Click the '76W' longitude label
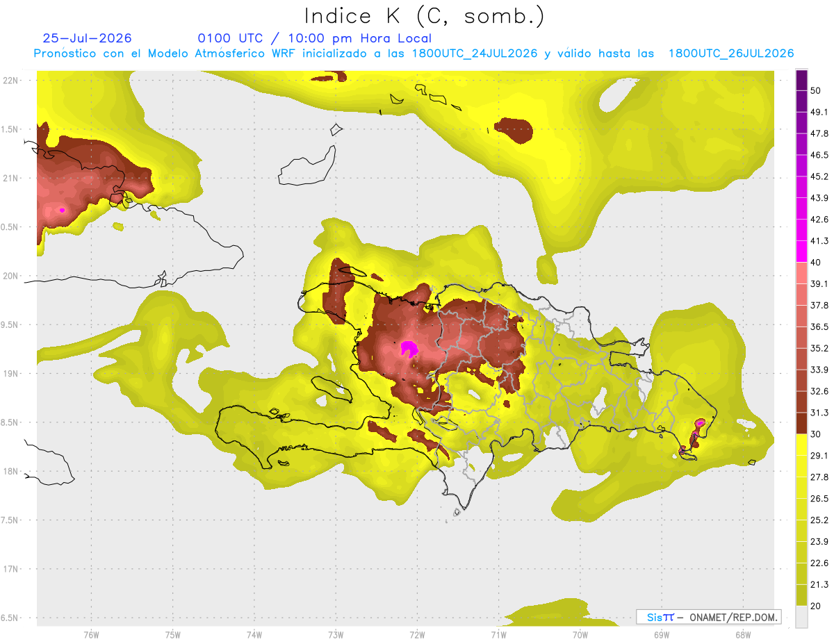The image size is (834, 644). tap(91, 635)
